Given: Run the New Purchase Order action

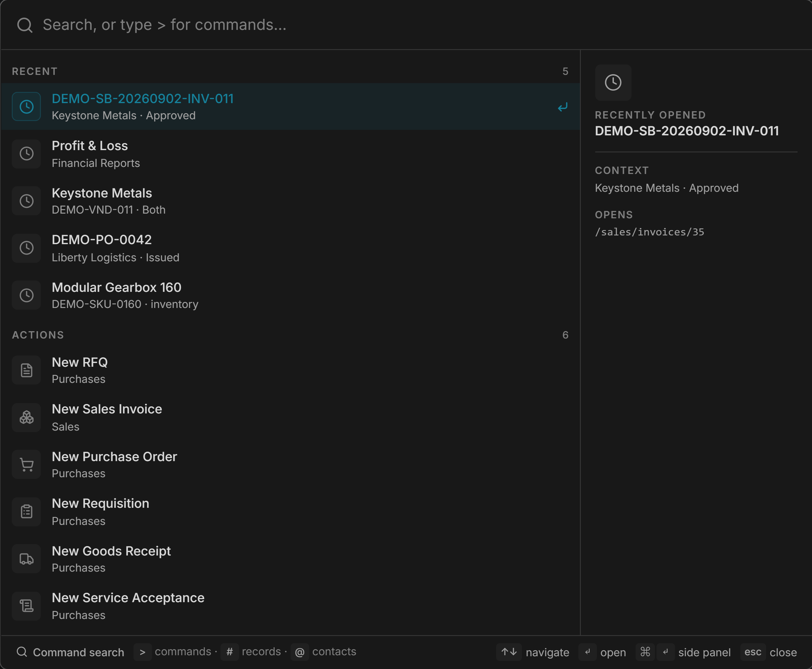Looking at the screenshot, I should [x=290, y=465].
